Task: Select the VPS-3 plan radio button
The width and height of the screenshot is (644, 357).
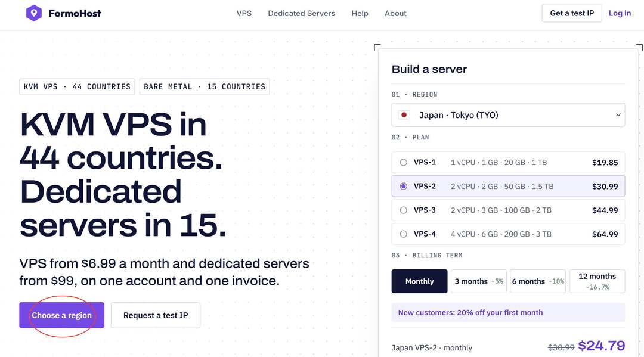Action: [403, 210]
